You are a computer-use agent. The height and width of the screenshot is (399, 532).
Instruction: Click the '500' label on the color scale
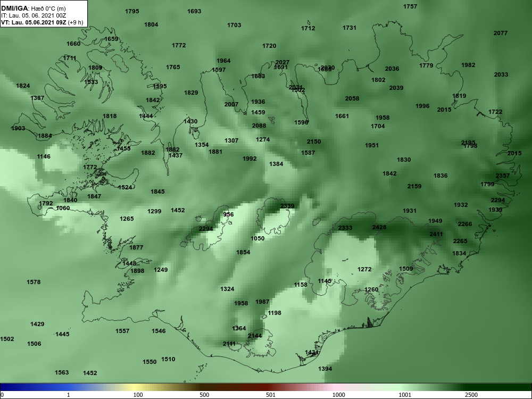(204, 395)
